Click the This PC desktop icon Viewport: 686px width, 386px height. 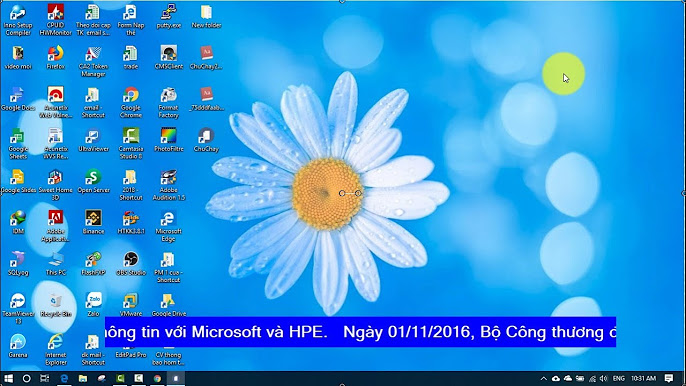(56, 263)
